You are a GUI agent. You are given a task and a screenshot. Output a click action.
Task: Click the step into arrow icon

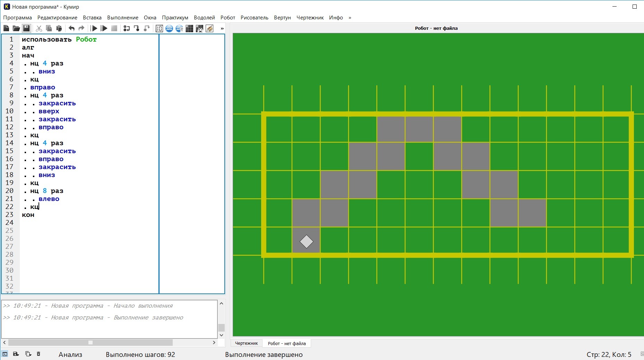click(137, 28)
